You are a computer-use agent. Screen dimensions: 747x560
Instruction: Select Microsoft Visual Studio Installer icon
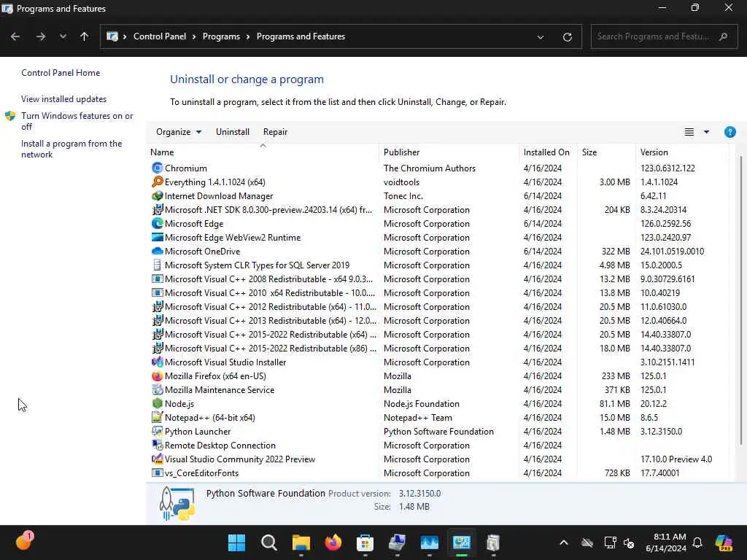(158, 362)
